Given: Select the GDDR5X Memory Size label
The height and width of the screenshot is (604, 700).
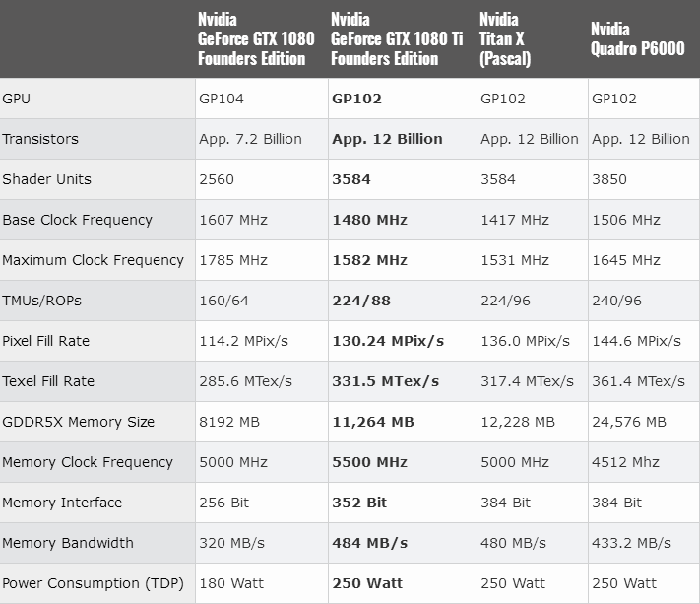Looking at the screenshot, I should pos(79,422).
